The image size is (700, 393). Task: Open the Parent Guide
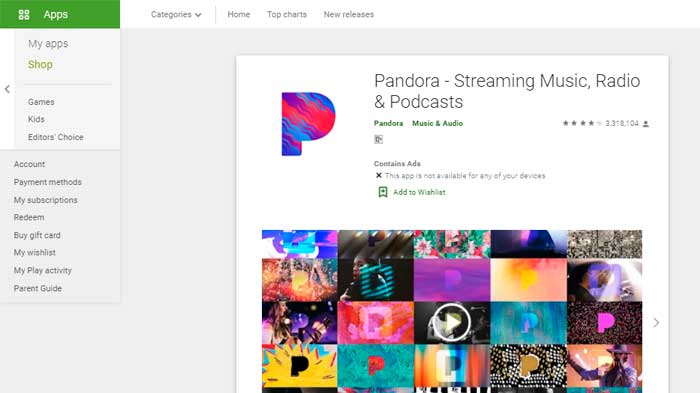[38, 288]
